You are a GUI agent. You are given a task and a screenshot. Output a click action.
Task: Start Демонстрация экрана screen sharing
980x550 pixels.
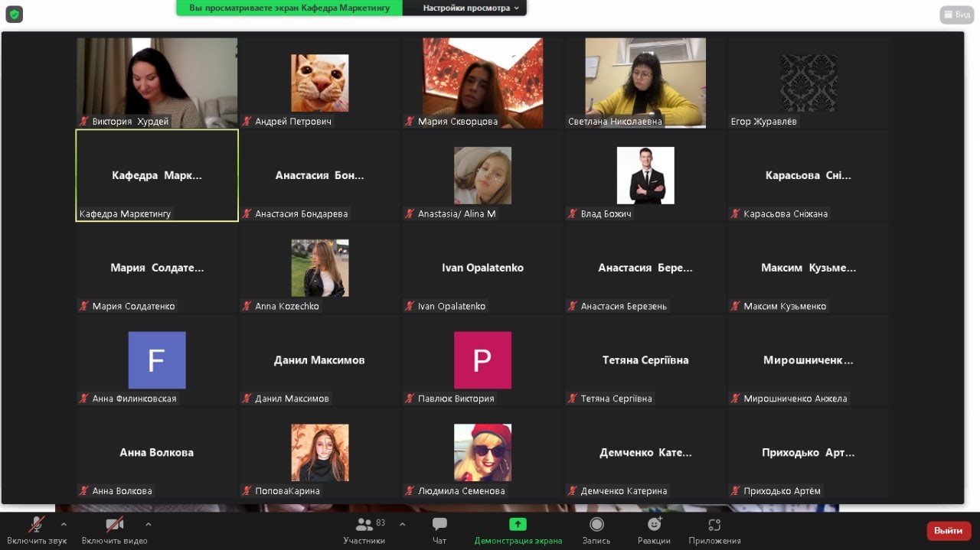(x=518, y=531)
